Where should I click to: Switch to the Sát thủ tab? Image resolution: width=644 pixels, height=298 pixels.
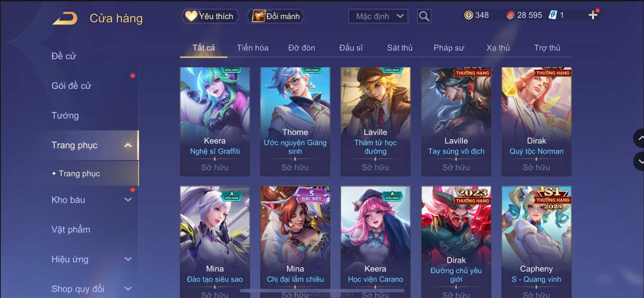click(400, 48)
